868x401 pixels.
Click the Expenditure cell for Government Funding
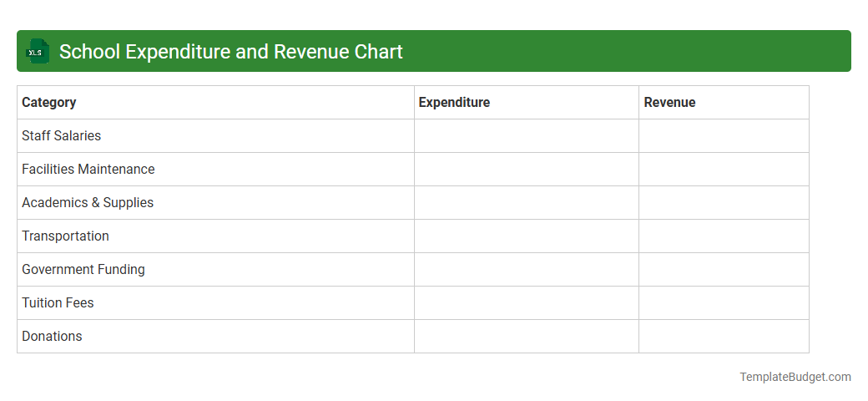[x=527, y=270]
